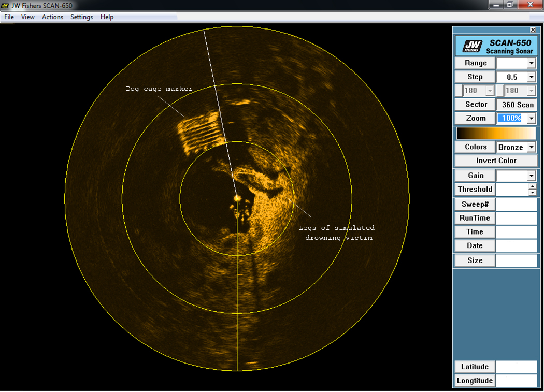
Task: Open the Range dropdown
Action: tap(531, 63)
